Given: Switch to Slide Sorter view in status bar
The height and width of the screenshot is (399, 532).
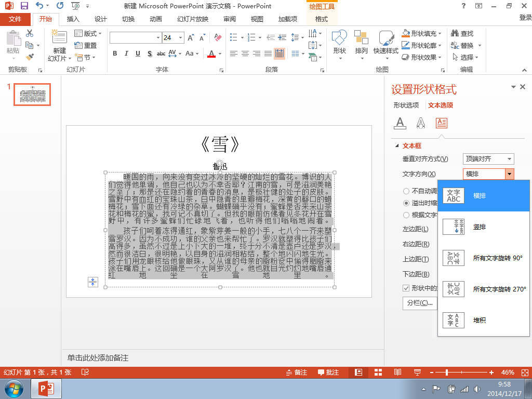Looking at the screenshot, I should coord(378,372).
